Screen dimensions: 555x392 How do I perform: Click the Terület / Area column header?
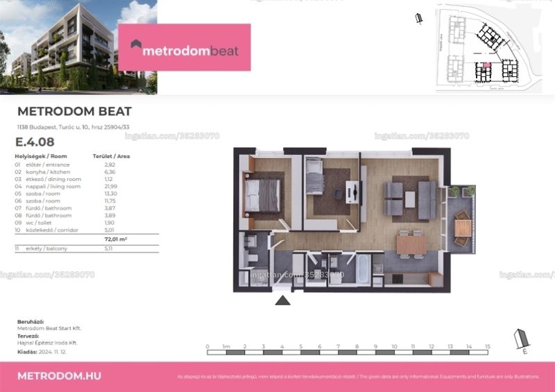[x=111, y=156]
